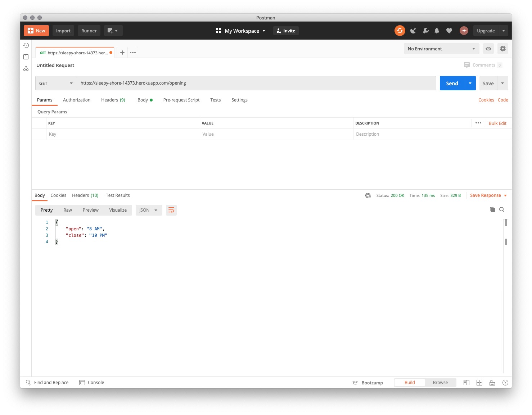Toggle the sidebar visibility icon
532x415 pixels.
tap(466, 383)
